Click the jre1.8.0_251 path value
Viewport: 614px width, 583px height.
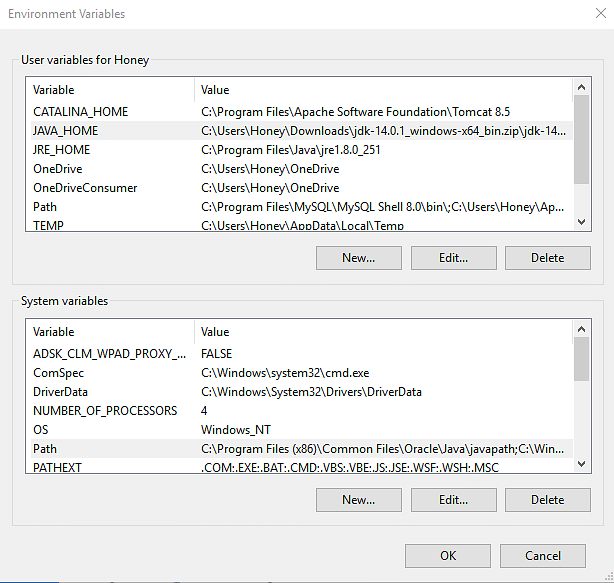291,150
